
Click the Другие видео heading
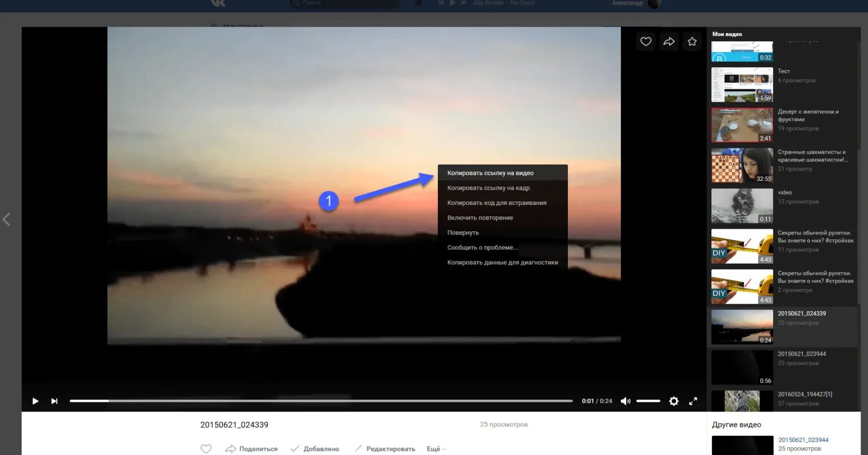[736, 425]
